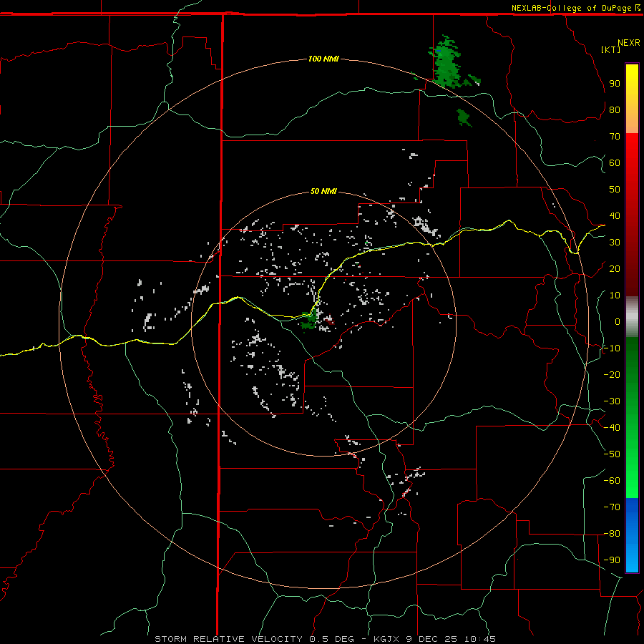This screenshot has height=644, width=644.
Task: Click the -60 knot scale value
Action: point(612,481)
